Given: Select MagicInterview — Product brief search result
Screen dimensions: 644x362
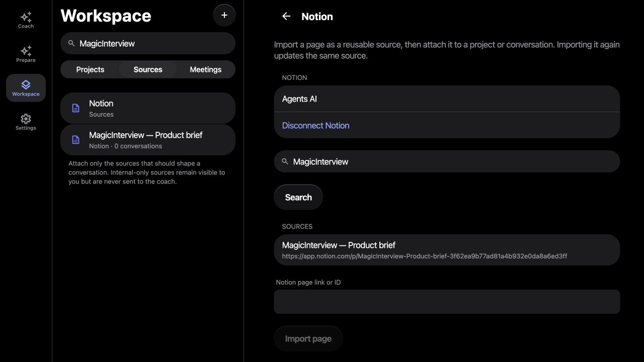Looking at the screenshot, I should coord(447,250).
